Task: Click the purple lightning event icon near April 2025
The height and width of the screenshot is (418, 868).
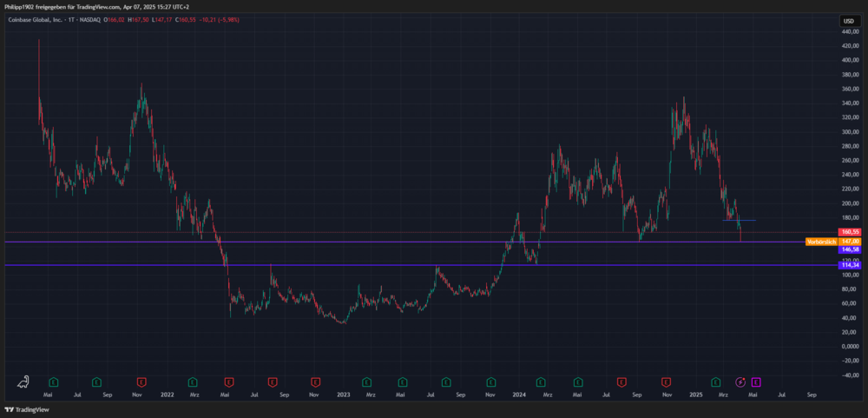Action: 740,381
